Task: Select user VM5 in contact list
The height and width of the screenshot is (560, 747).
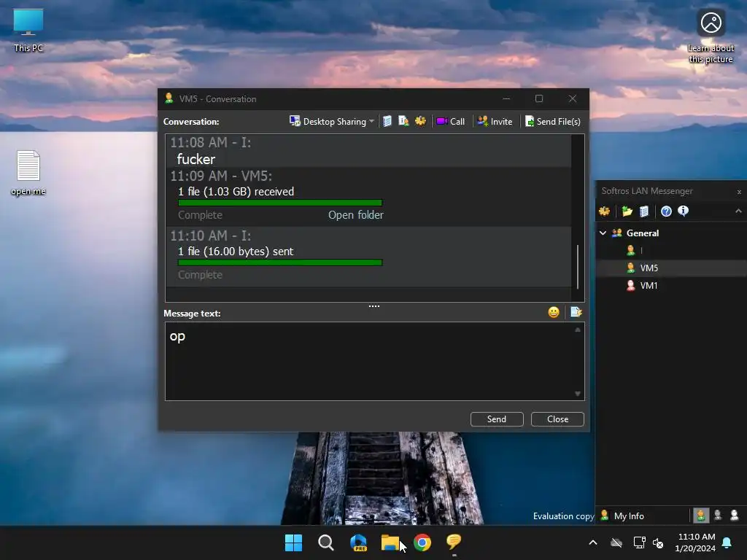Action: click(671, 268)
